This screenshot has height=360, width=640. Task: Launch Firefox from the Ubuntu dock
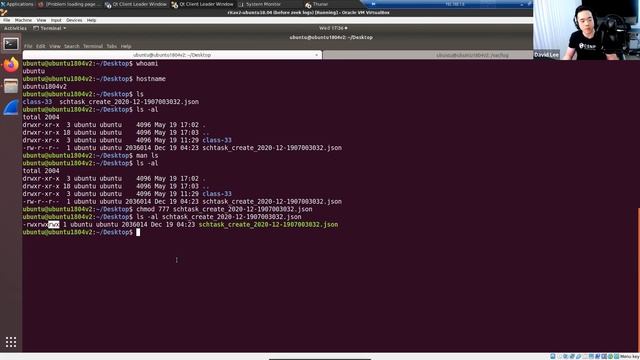(x=11, y=64)
